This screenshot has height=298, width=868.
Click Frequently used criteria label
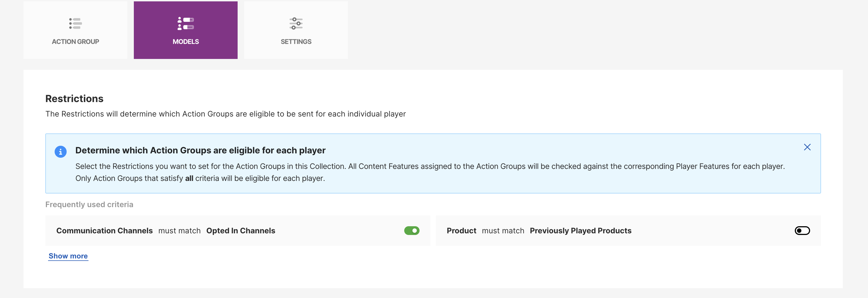tap(89, 204)
